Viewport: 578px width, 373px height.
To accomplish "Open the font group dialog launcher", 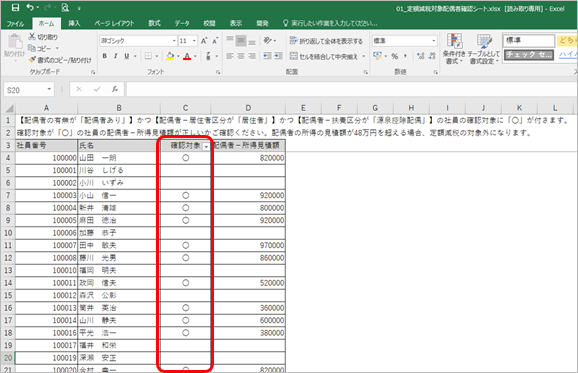I will point(218,72).
